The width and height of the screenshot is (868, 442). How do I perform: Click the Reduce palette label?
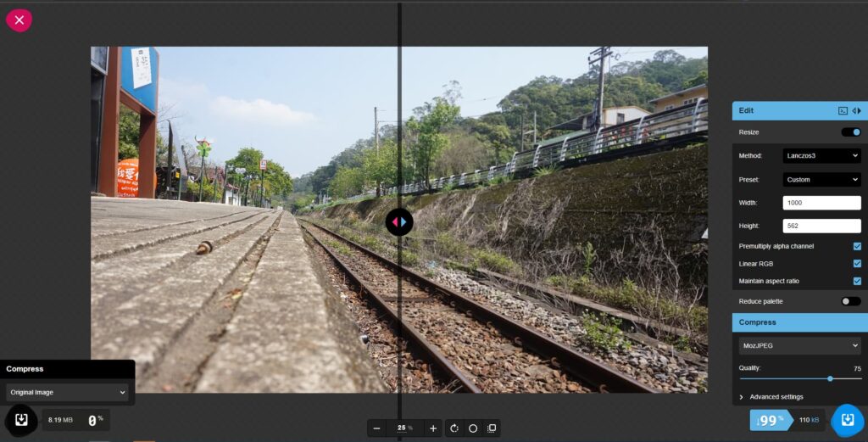click(760, 301)
